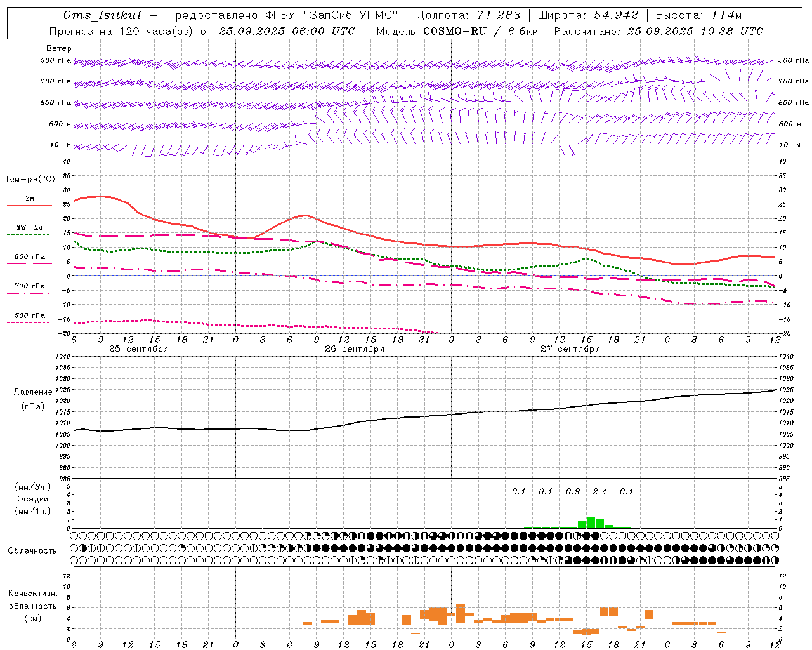Select the (км) convective cloud unit label
This screenshot has height=650, width=812.
pyautogui.click(x=32, y=618)
